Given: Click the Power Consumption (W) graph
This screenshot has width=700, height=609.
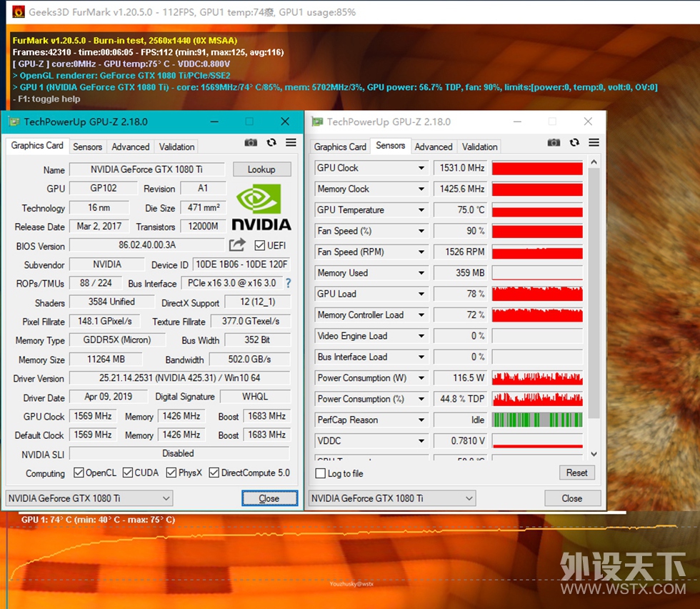Looking at the screenshot, I should (x=537, y=378).
